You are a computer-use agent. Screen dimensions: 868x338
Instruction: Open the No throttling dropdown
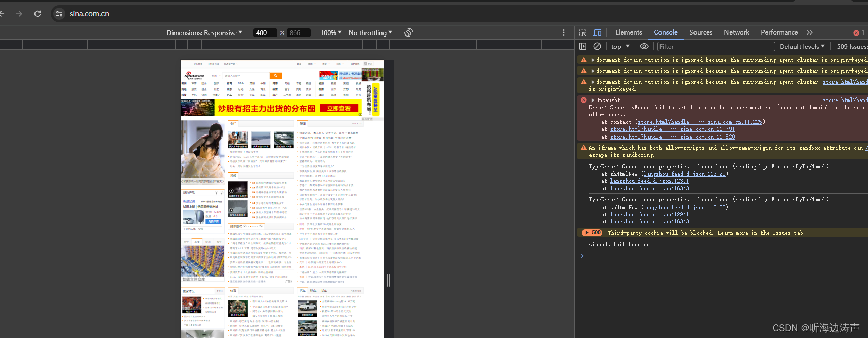[370, 32]
